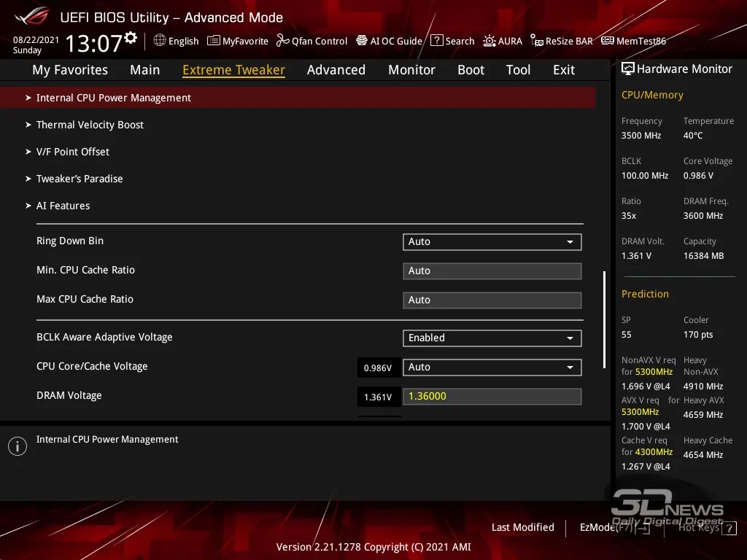Click the 3500 MHz frequency value
The height and width of the screenshot is (560, 747).
(641, 136)
